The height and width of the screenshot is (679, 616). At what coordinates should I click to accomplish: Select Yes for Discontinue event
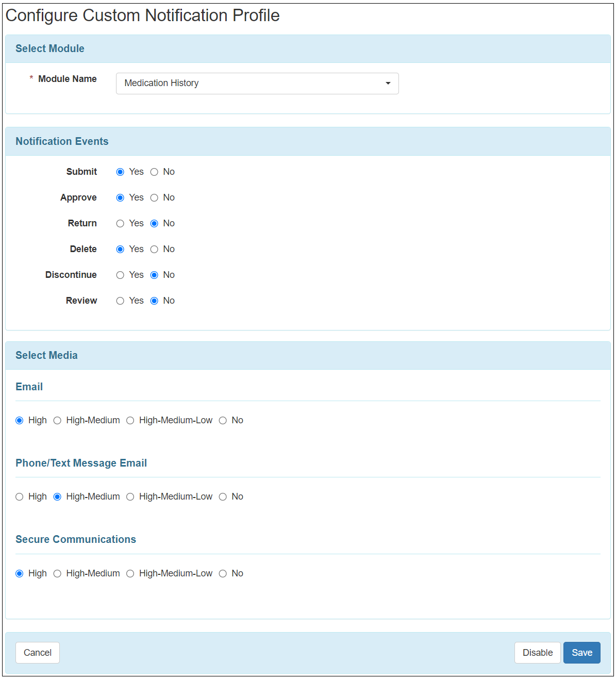[120, 275]
